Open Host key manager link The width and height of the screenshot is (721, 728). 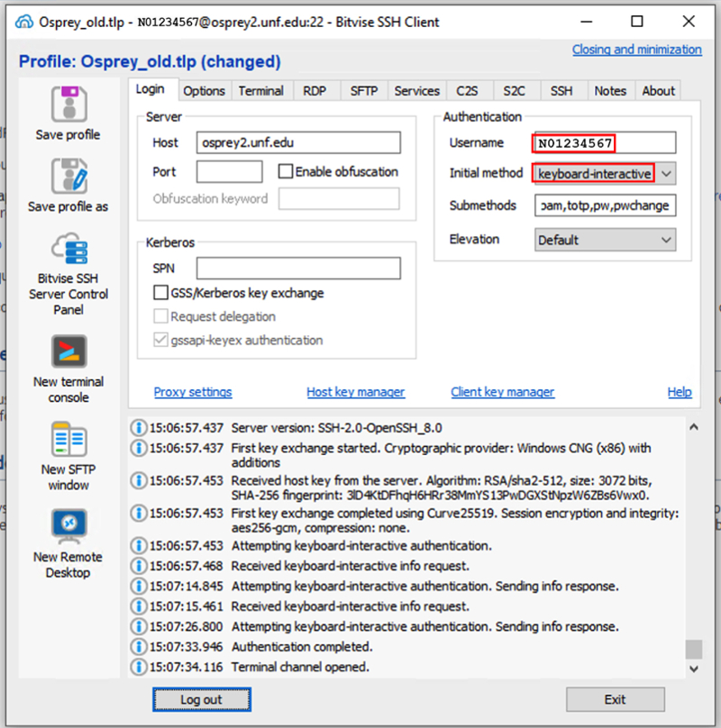click(x=355, y=392)
